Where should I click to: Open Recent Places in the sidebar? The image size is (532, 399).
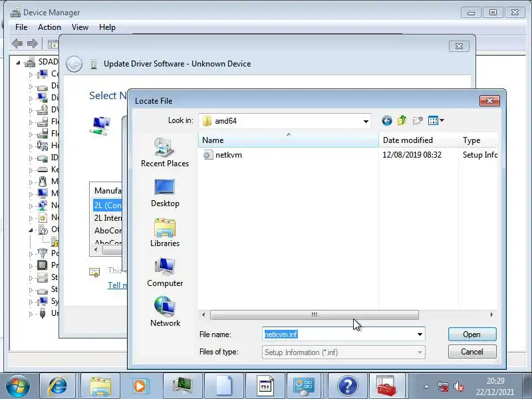(x=165, y=152)
